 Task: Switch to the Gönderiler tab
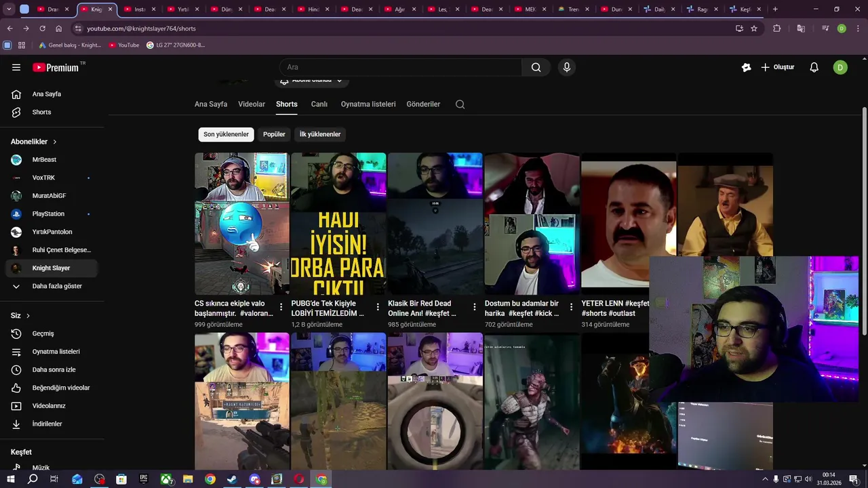423,104
